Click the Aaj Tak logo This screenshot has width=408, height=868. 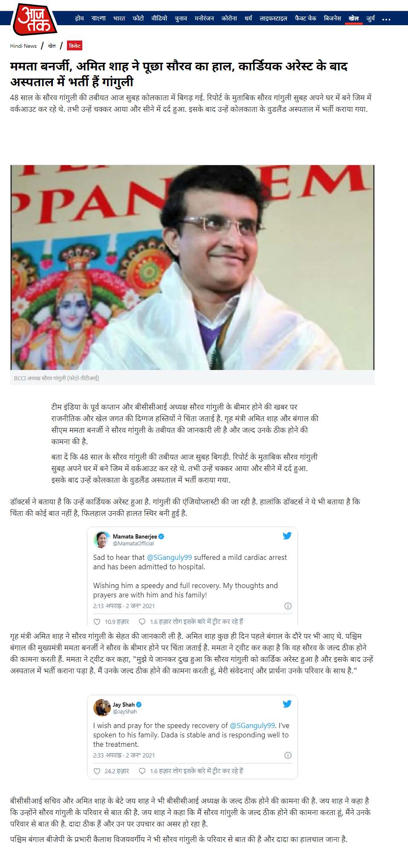tap(34, 19)
